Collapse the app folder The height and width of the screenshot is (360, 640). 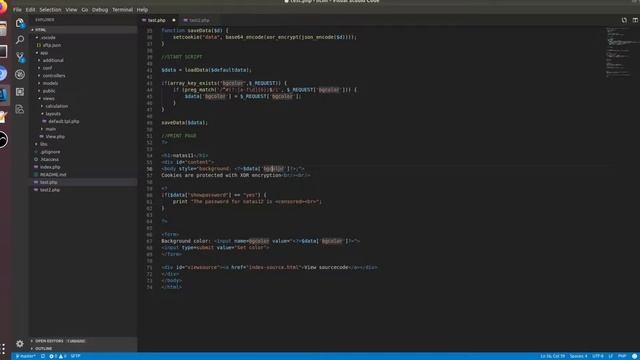tap(44, 53)
